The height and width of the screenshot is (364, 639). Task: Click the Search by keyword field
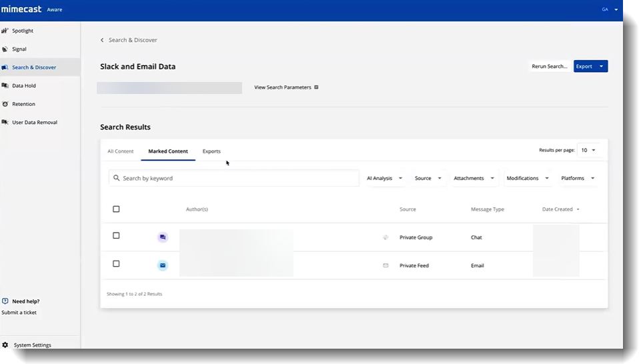pos(233,179)
